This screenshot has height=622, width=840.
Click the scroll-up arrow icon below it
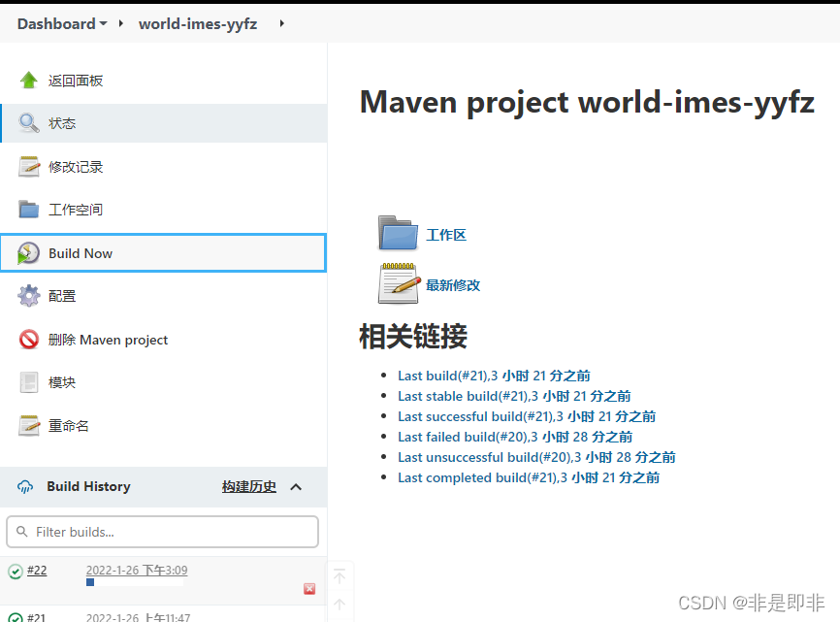tap(339, 605)
